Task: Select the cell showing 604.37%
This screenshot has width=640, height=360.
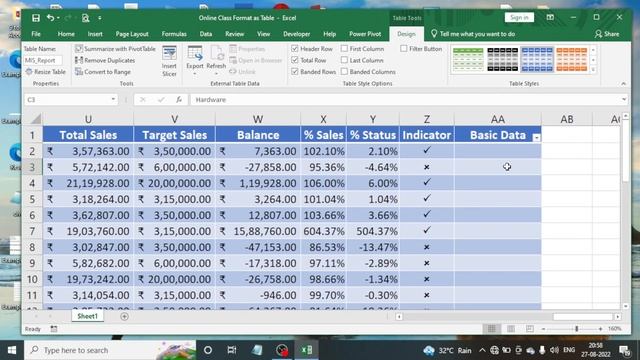Action: (323, 231)
